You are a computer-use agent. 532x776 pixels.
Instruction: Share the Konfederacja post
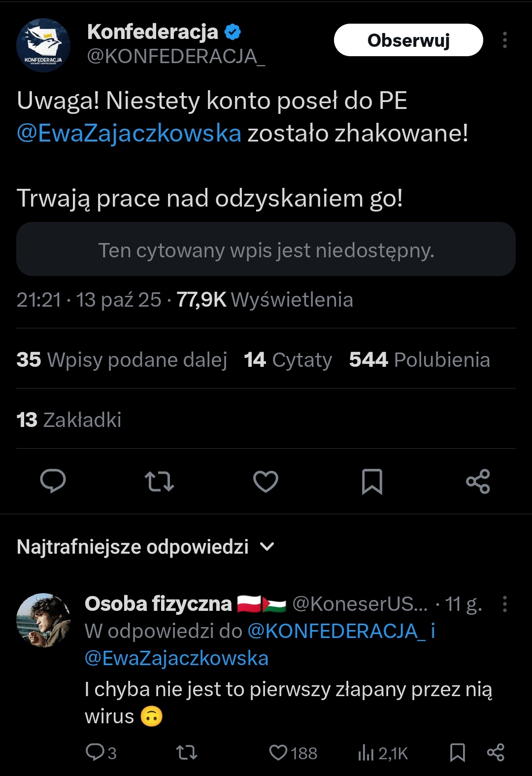(478, 481)
